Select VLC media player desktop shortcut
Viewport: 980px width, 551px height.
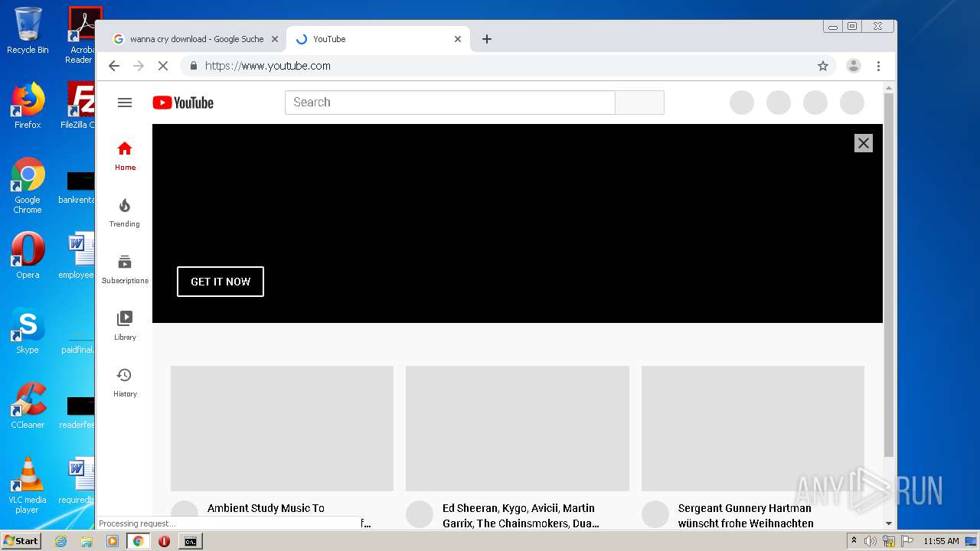point(28,485)
